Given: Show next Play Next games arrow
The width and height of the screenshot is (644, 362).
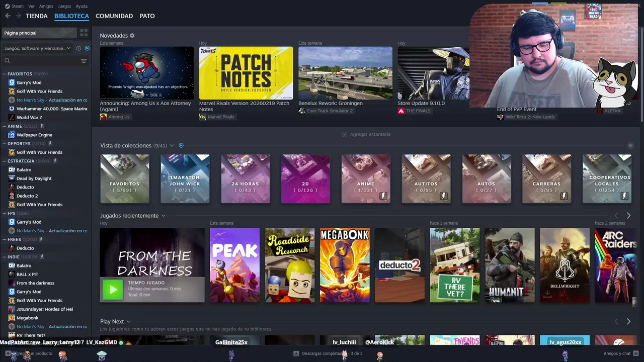Looking at the screenshot, I should point(628,321).
